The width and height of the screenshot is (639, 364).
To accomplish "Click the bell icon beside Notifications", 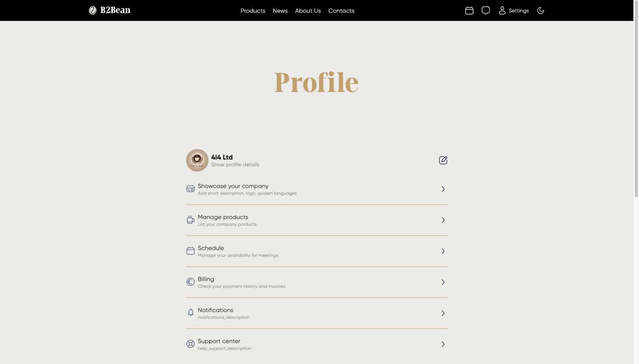I will pyautogui.click(x=191, y=313).
